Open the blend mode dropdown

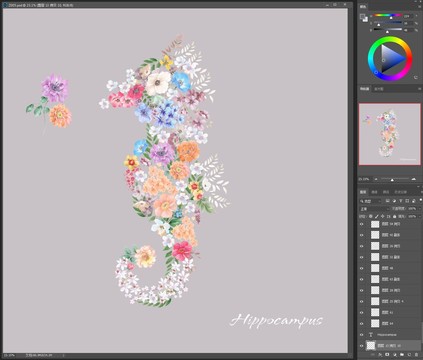tap(375, 209)
